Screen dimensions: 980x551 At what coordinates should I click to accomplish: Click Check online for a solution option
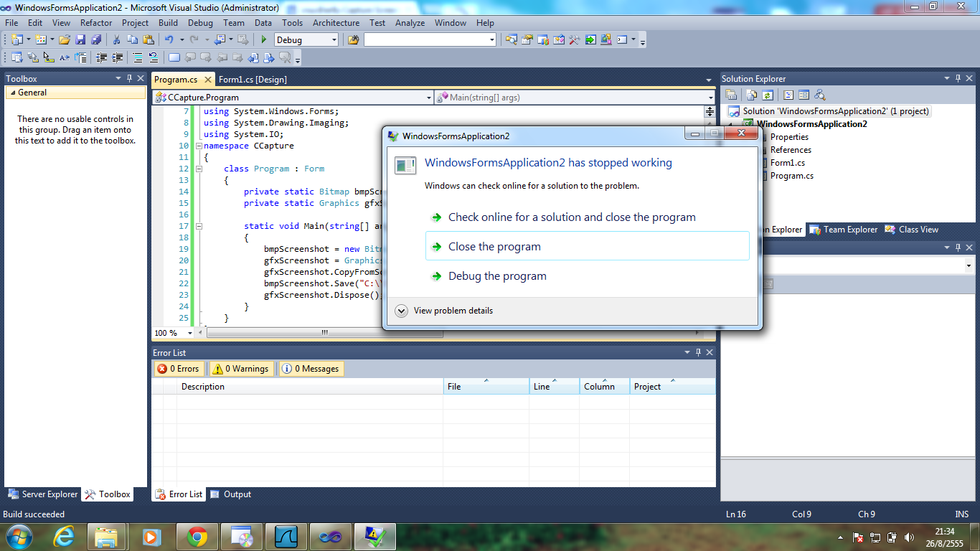click(587, 217)
